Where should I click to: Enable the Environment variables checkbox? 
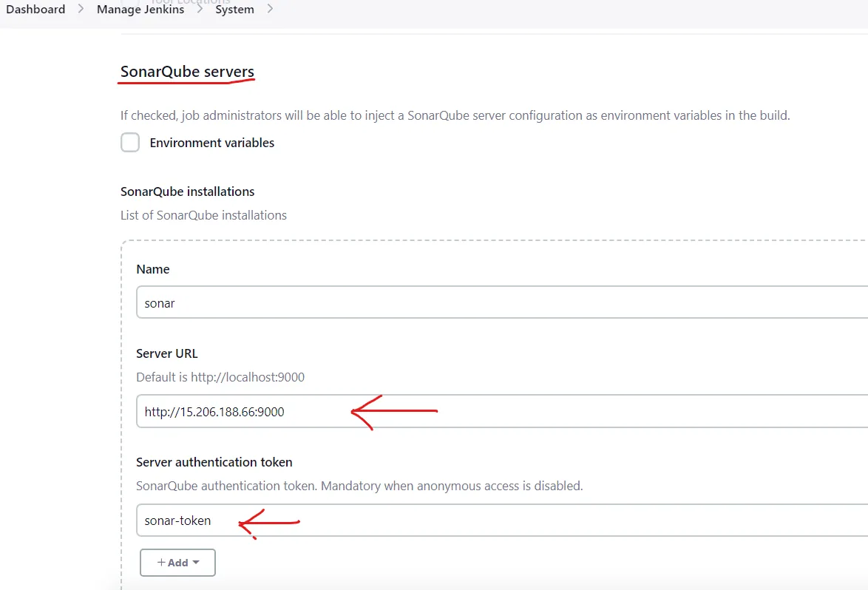pos(130,142)
